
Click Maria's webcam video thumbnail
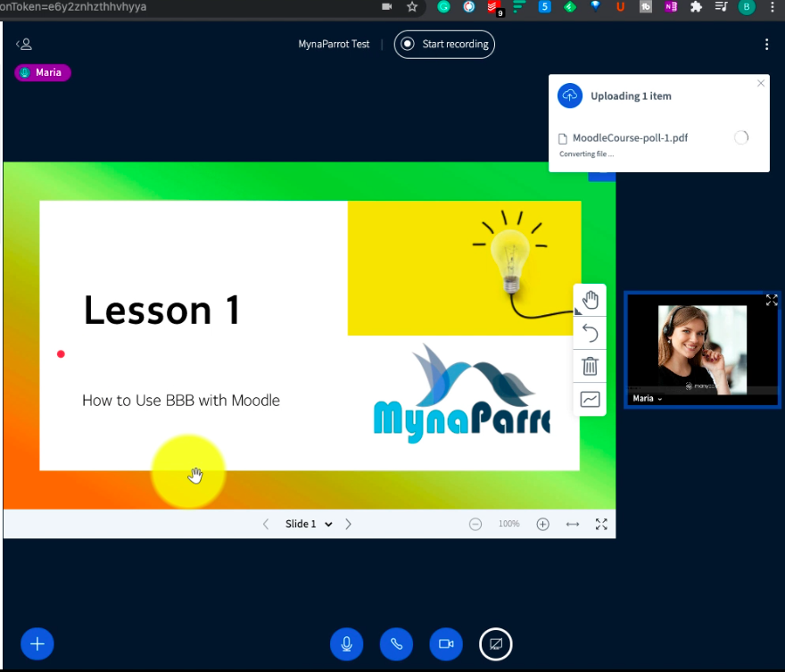coord(702,350)
